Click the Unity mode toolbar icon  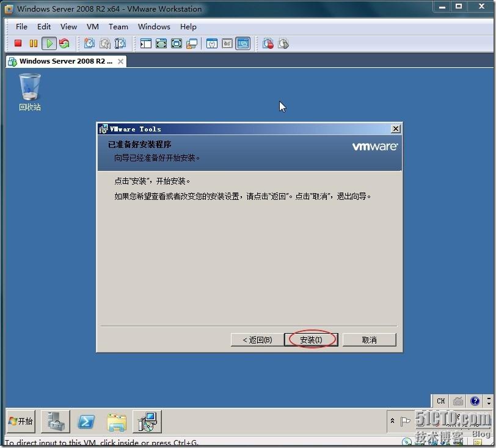[192, 43]
